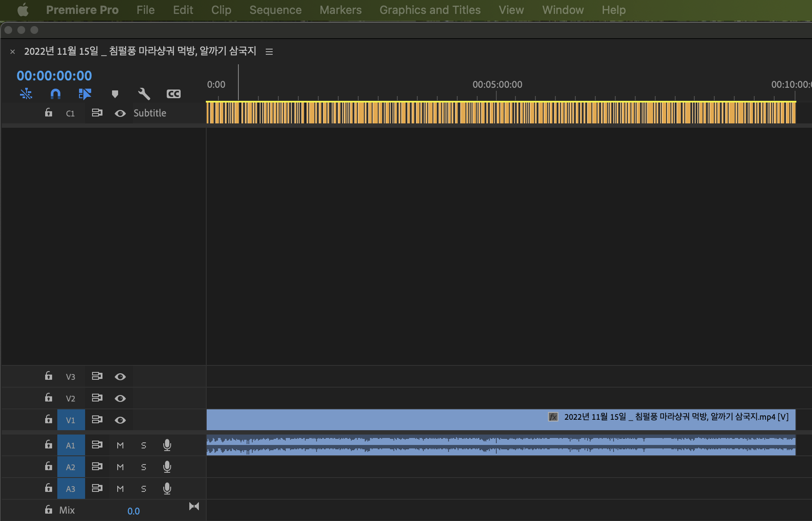
Task: Mute the A3 audio track
Action: (120, 489)
